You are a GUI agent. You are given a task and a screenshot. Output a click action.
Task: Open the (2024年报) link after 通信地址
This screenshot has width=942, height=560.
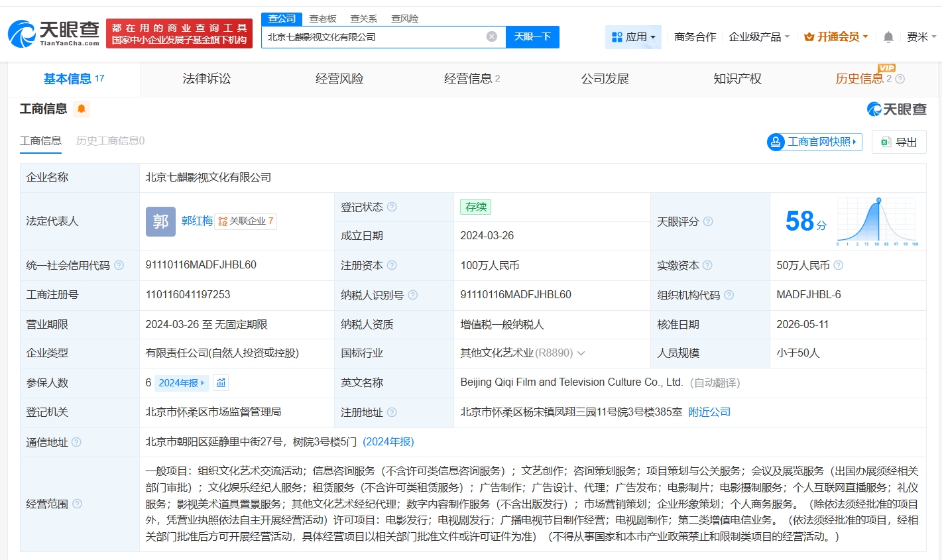[388, 442]
